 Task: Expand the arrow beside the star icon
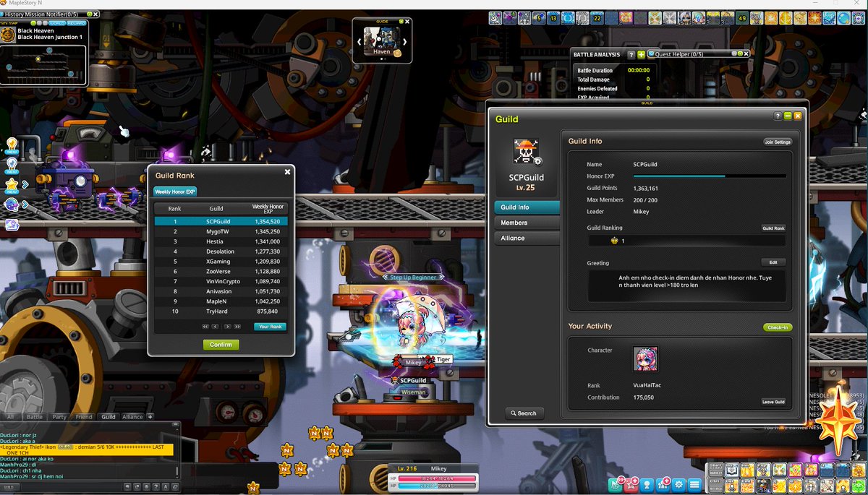coord(25,185)
